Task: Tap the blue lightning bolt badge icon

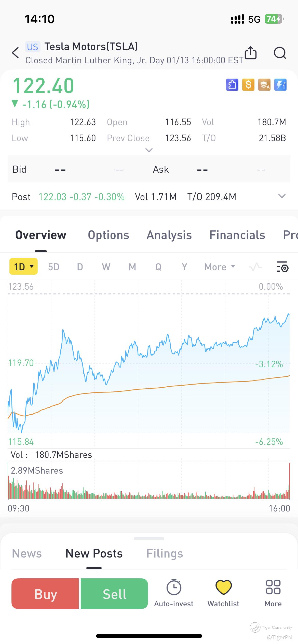Action: (x=280, y=85)
